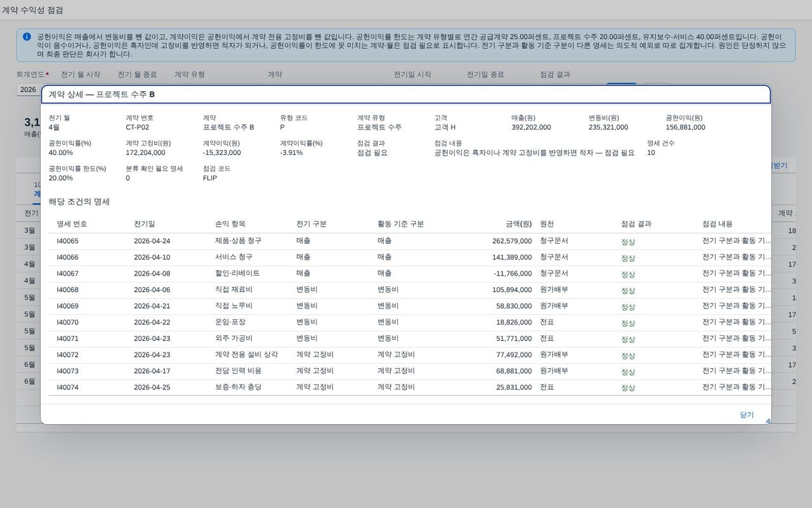Click the 명세 번호 column header

(x=72, y=224)
